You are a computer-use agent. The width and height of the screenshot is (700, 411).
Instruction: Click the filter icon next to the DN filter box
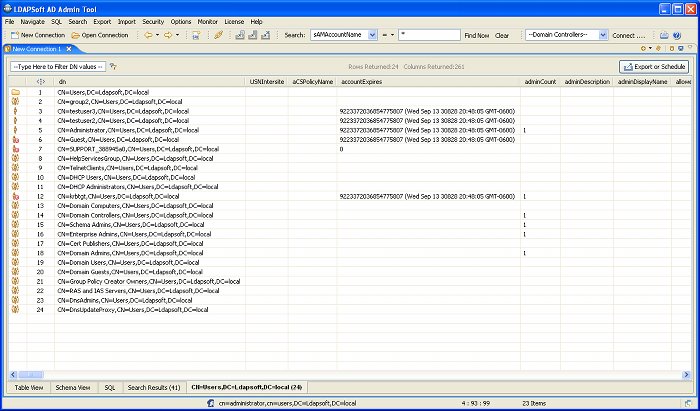click(x=114, y=66)
